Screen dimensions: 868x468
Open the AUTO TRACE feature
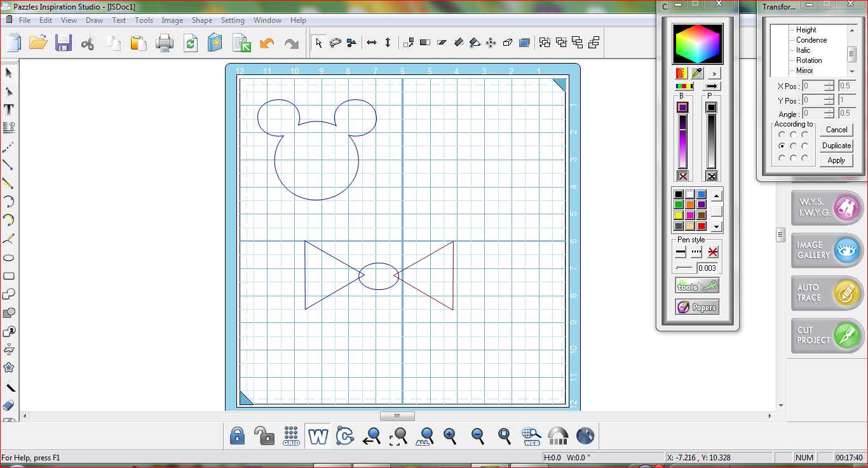827,292
